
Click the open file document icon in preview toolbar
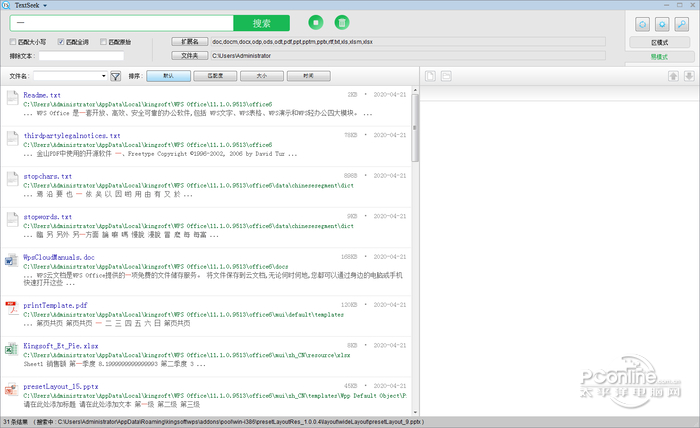(x=430, y=76)
